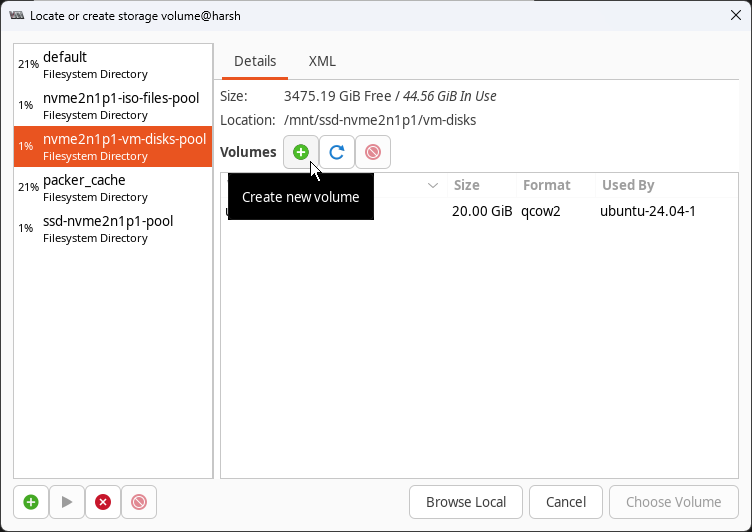Click the /mnt/ssd-nvme2n1p1/vm-disks location text
The image size is (752, 532).
click(x=380, y=120)
